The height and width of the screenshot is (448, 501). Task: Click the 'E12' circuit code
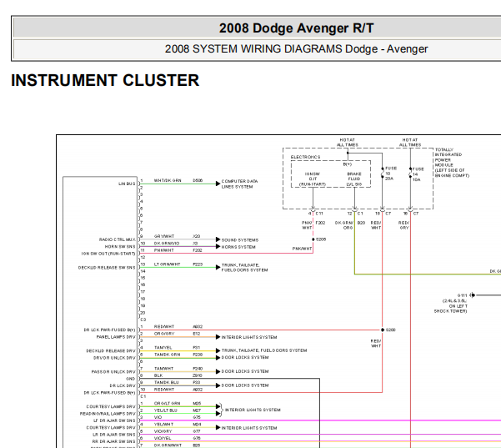197,334
